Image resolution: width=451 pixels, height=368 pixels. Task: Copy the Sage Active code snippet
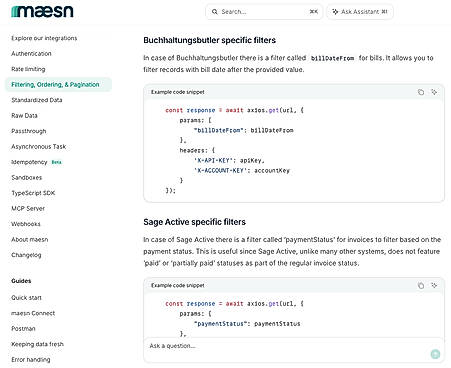(421, 285)
